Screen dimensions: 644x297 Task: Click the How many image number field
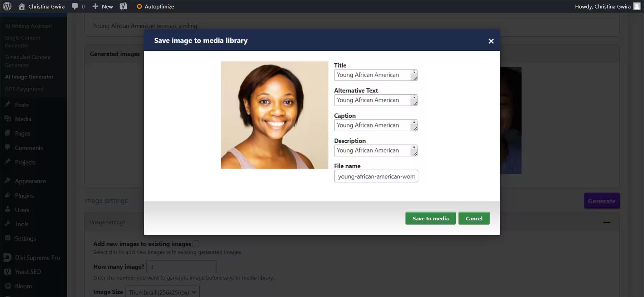point(181,267)
